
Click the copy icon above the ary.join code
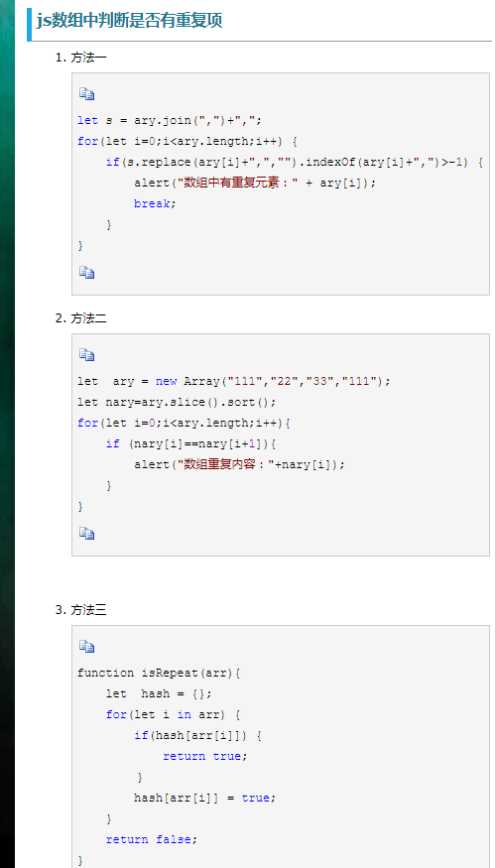[x=86, y=94]
